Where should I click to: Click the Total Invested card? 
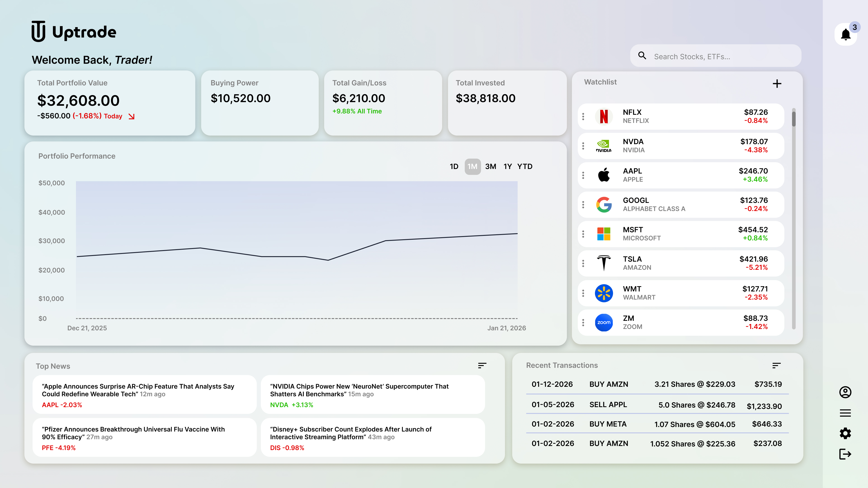click(x=507, y=103)
